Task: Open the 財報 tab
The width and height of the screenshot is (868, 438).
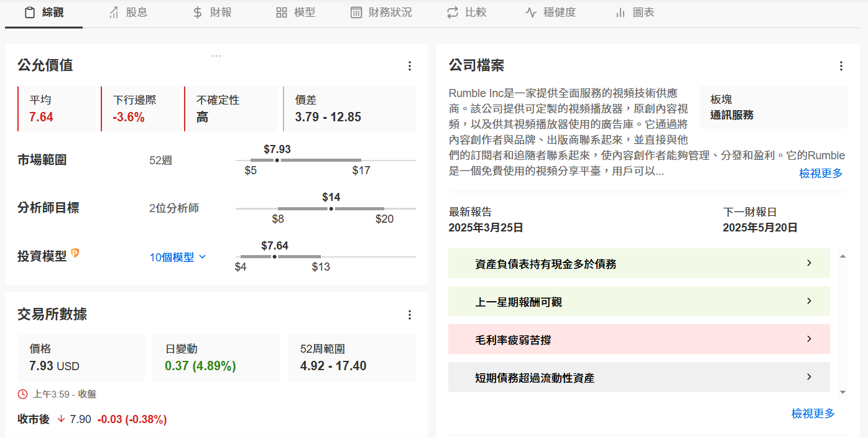Action: (212, 13)
